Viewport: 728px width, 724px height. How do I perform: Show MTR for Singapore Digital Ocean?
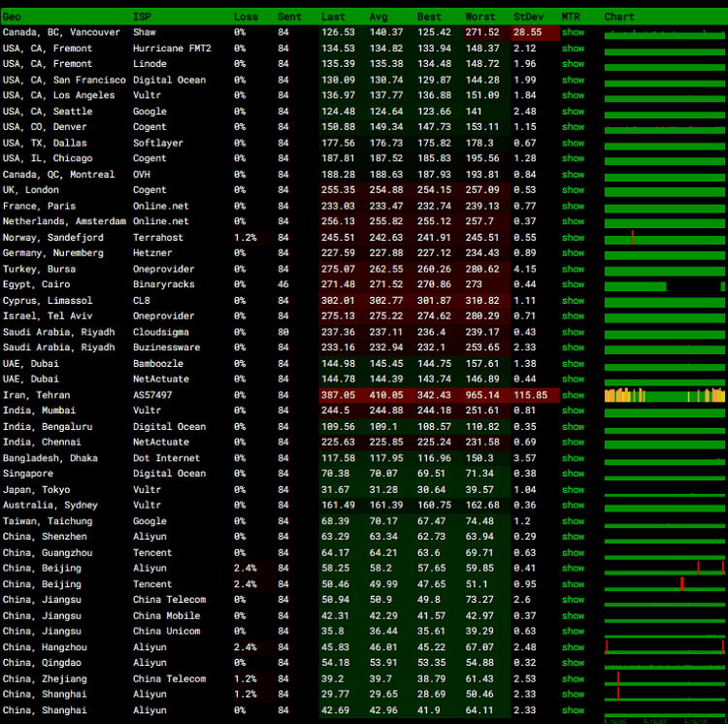573,474
